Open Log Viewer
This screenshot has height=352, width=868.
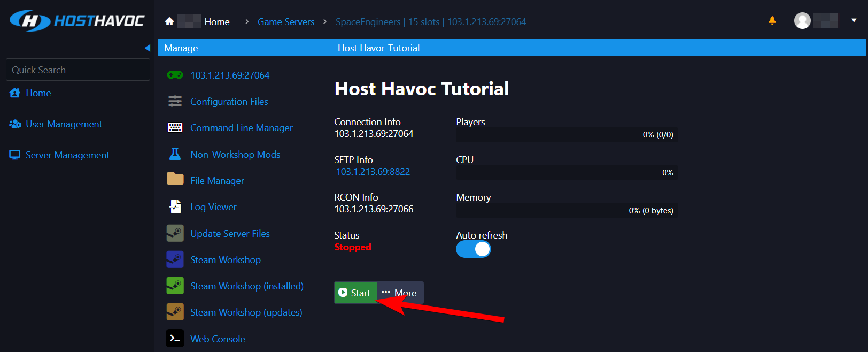[213, 207]
